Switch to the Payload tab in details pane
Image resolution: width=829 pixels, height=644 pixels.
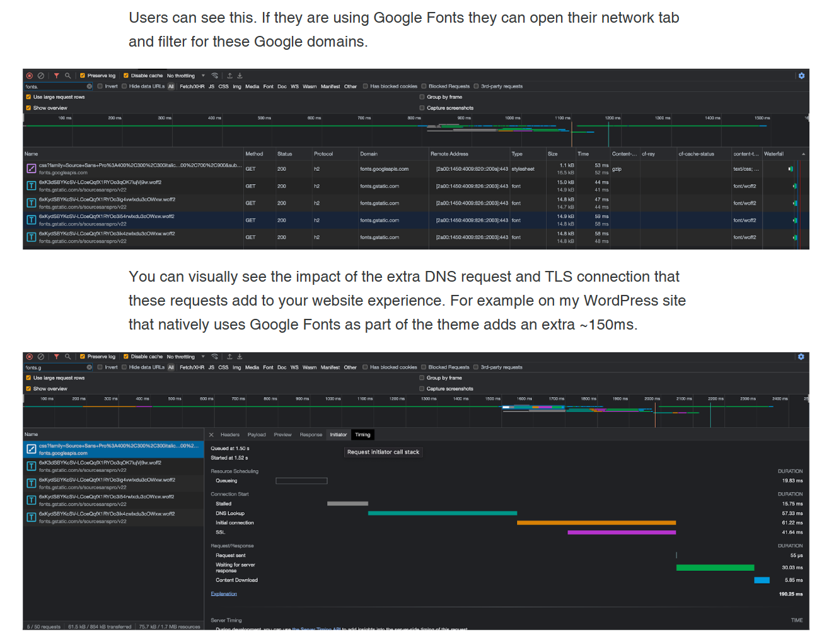click(x=257, y=435)
